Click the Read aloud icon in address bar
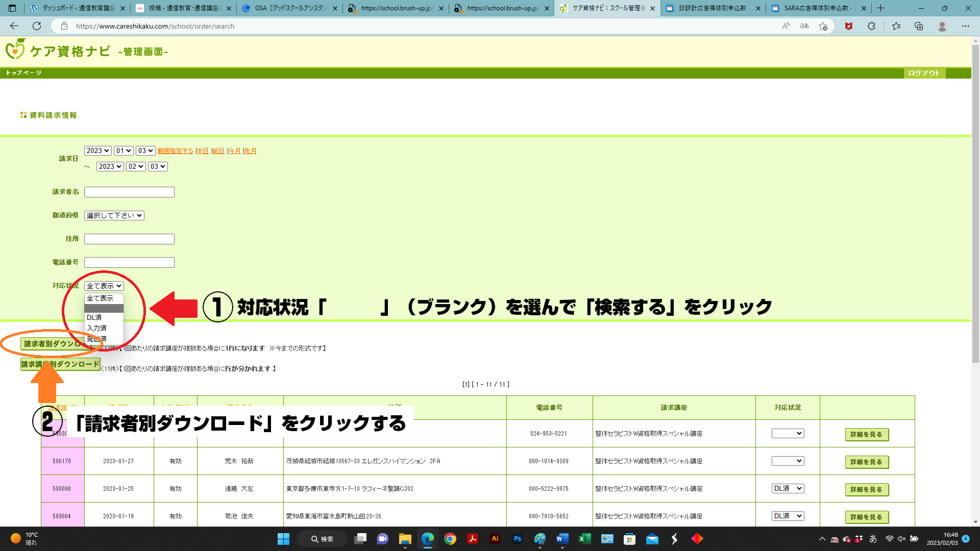The image size is (980, 551). 786,26
